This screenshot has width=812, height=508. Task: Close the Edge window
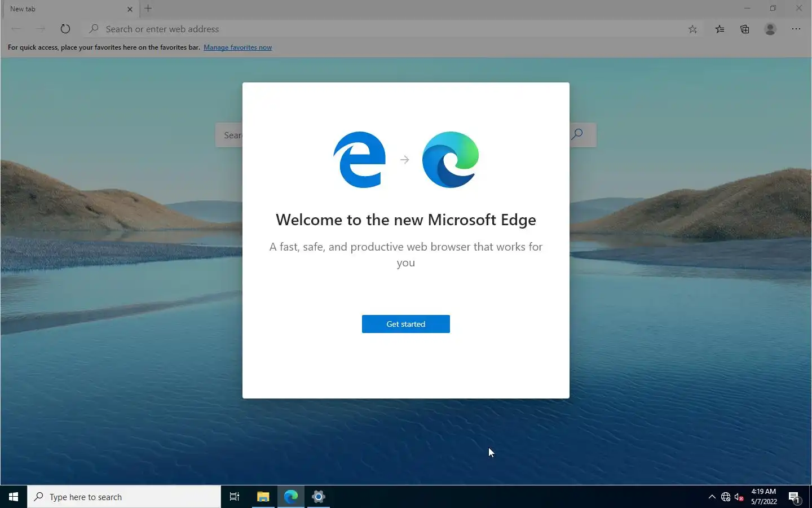(x=799, y=8)
